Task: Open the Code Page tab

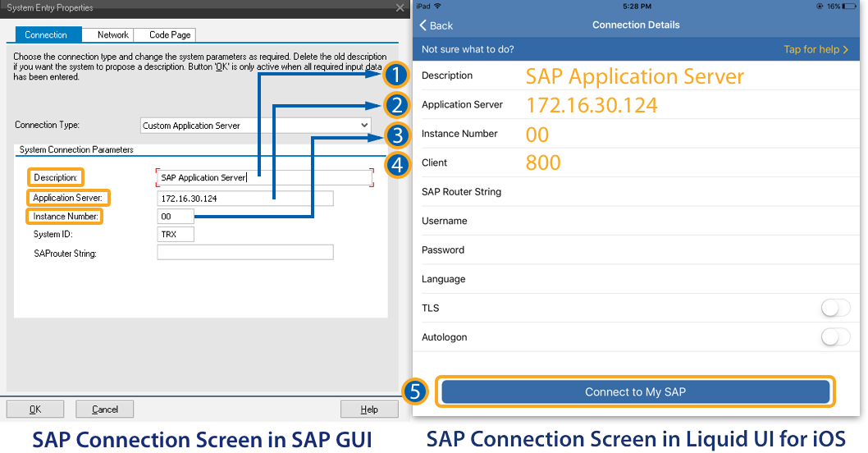Action: (x=169, y=35)
